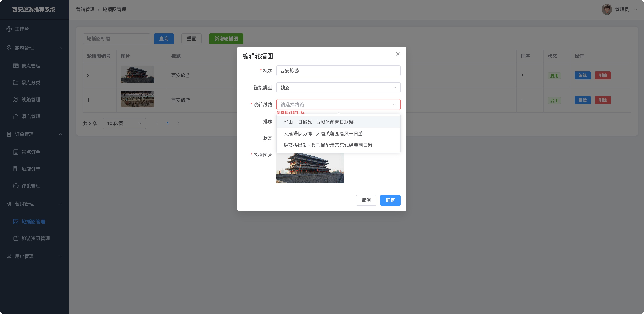Image resolution: width=644 pixels, height=314 pixels.
Task: Open 旅游资讯管理 menu item
Action: point(35,238)
